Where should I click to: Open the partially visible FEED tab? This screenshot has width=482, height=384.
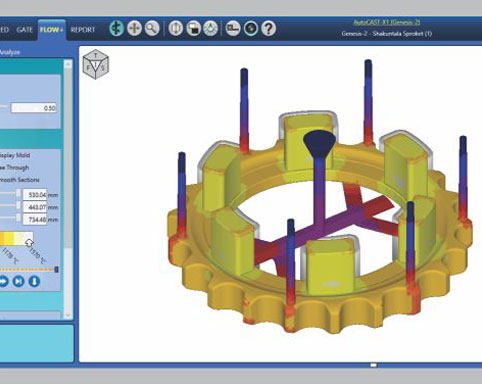coord(4,30)
